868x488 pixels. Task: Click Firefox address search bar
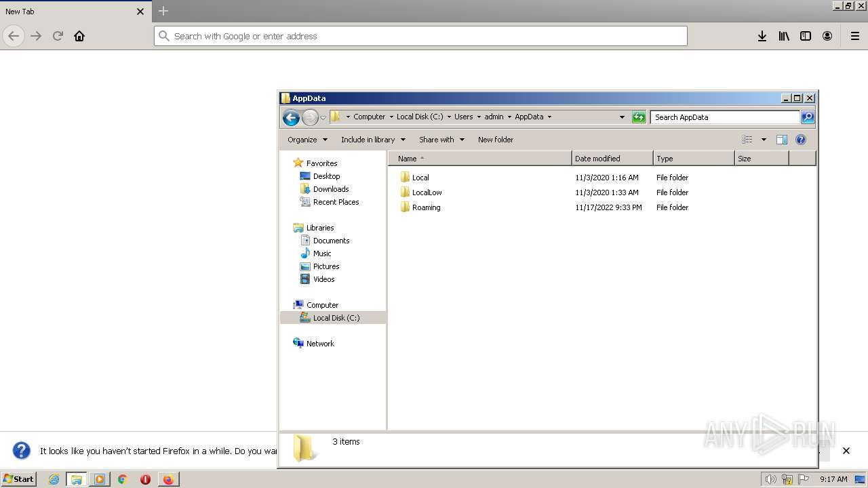[x=420, y=36]
